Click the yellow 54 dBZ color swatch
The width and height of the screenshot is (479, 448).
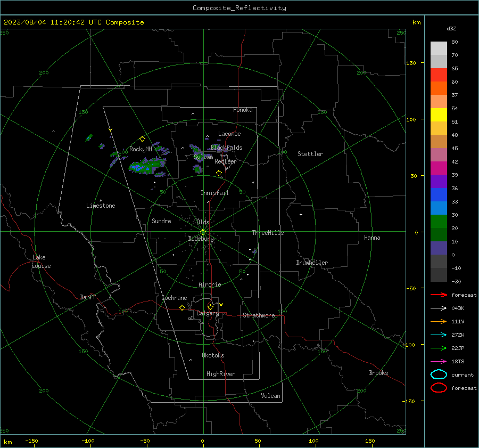(439, 115)
